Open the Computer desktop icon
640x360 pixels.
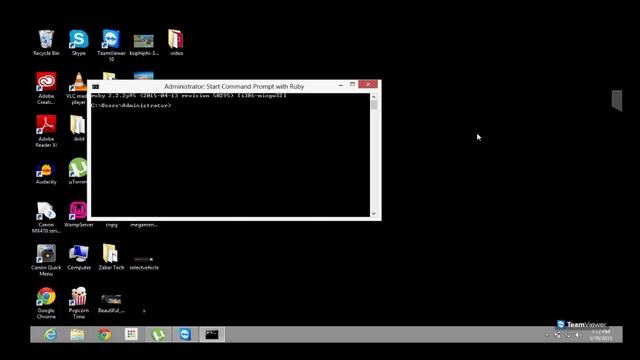79,257
